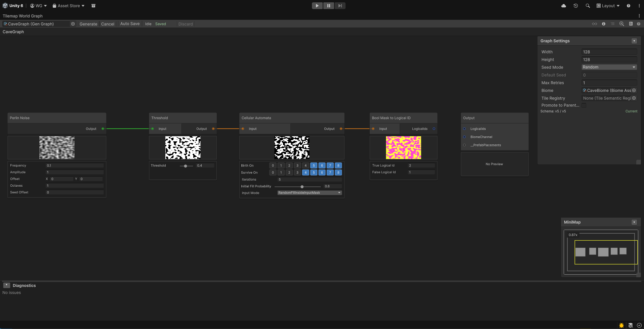Click the Generate button
The width and height of the screenshot is (644, 329).
88,24
